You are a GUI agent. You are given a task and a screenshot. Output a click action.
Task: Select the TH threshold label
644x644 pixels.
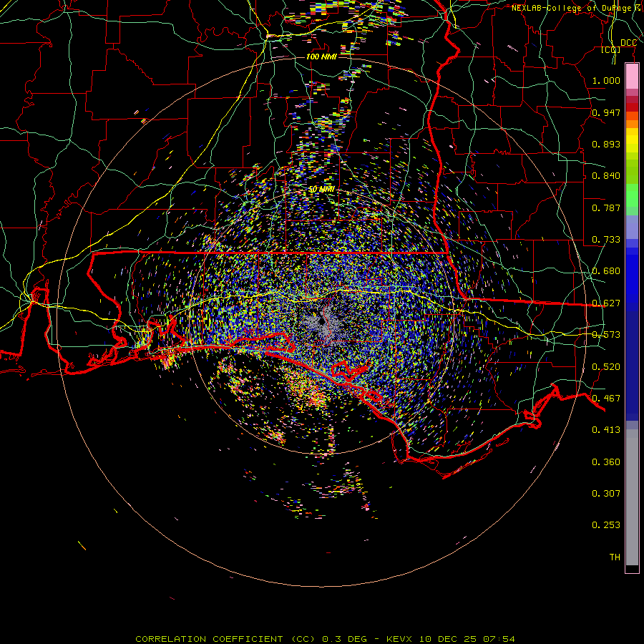pyautogui.click(x=615, y=557)
